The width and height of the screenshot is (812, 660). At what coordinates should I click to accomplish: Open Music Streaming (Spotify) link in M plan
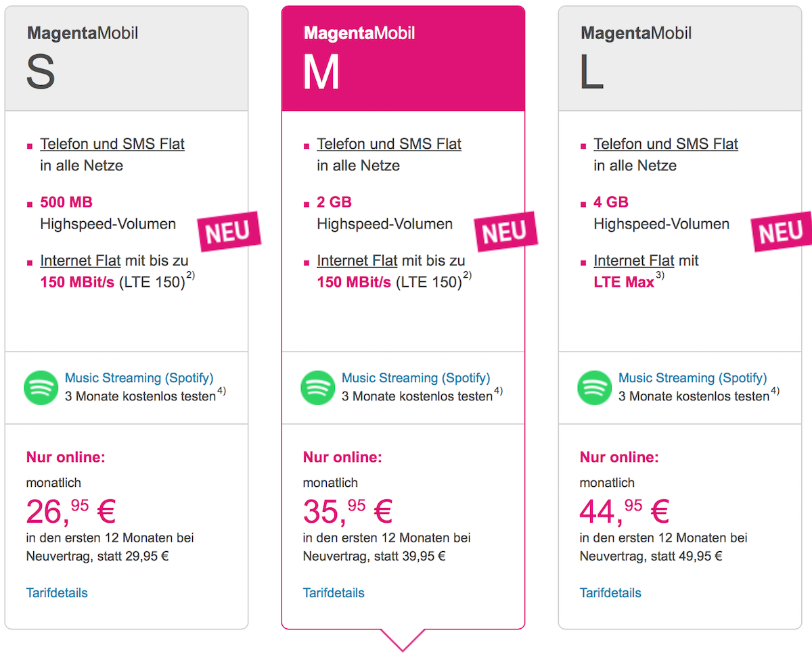click(x=415, y=378)
